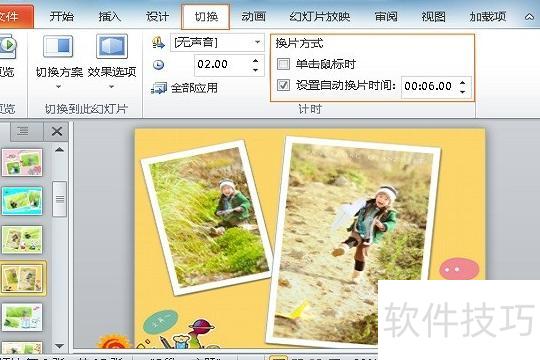The width and height of the screenshot is (540, 360).
Task: Select the highlighted yellow slide thumbnail
Action: (23, 279)
